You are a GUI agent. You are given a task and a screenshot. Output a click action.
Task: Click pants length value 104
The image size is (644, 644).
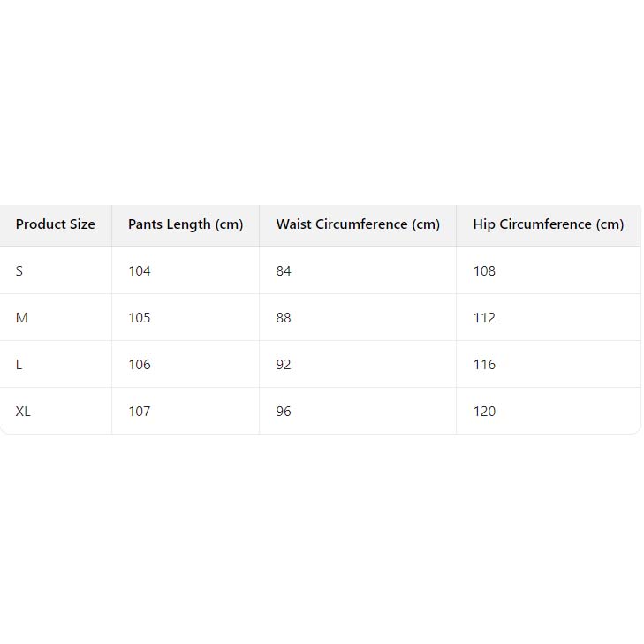tap(140, 271)
